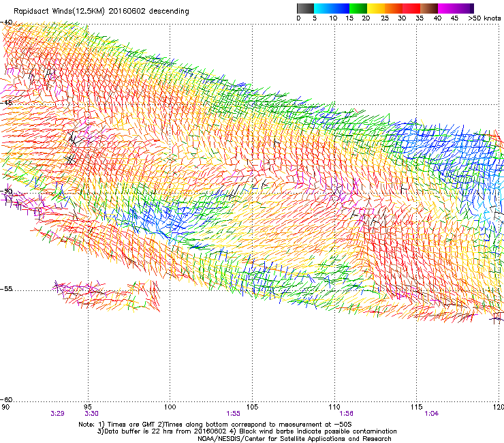Click the purple '3:29' pass time
The height and width of the screenshot is (443, 504).
click(57, 414)
